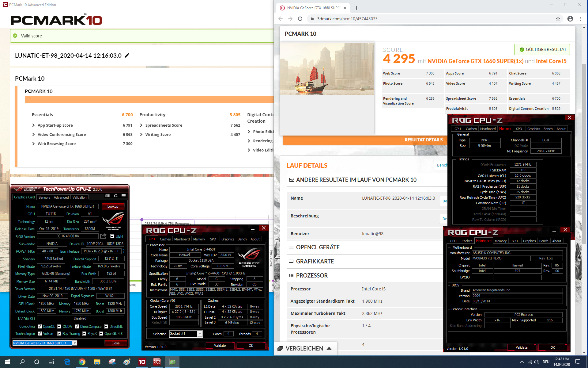Open the bus interface help question mark
The width and height of the screenshot is (588, 368).
click(123, 251)
